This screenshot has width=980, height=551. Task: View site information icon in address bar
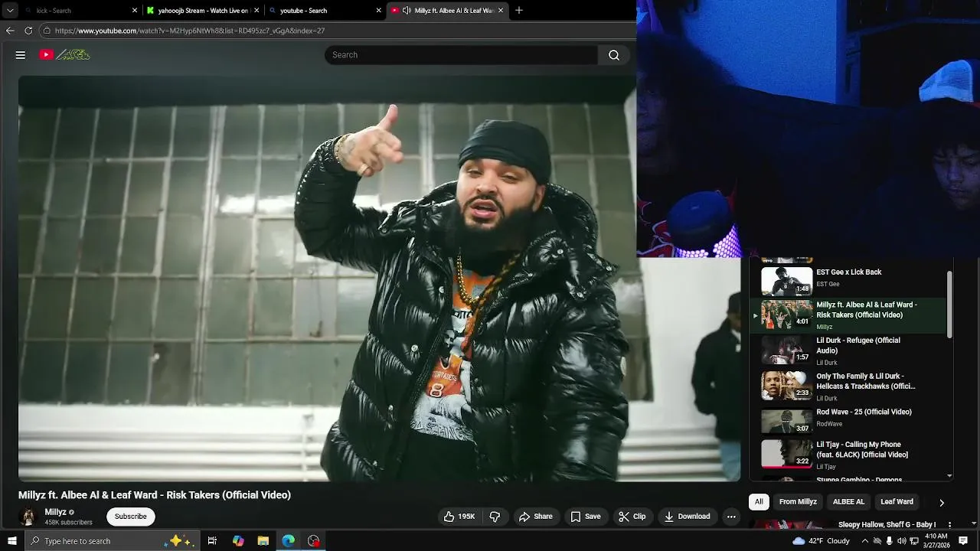tap(47, 31)
